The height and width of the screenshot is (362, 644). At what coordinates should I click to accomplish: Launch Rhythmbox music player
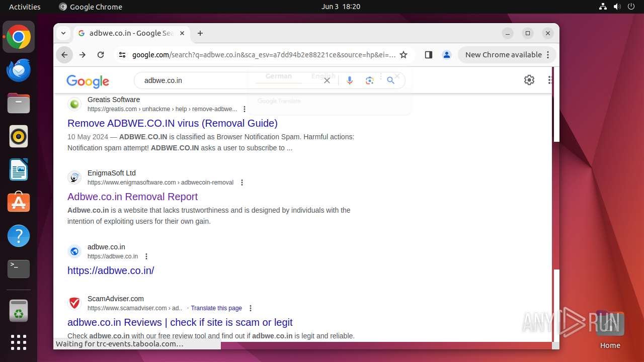click(19, 137)
